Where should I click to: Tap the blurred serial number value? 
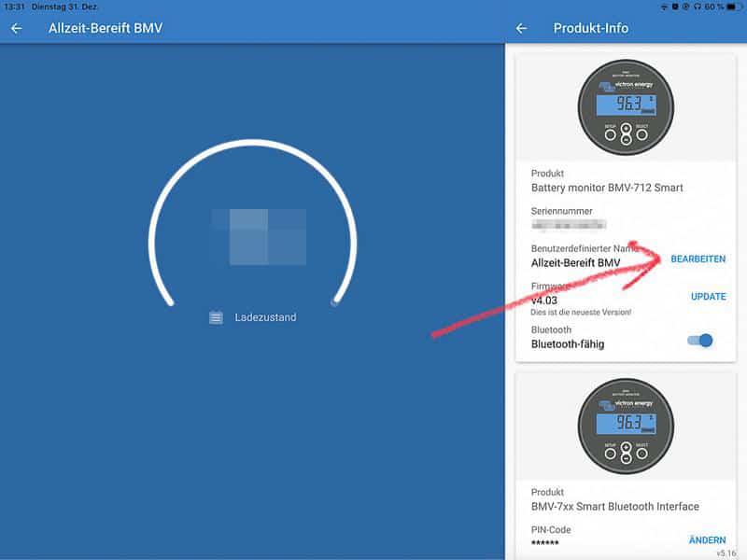point(569,225)
